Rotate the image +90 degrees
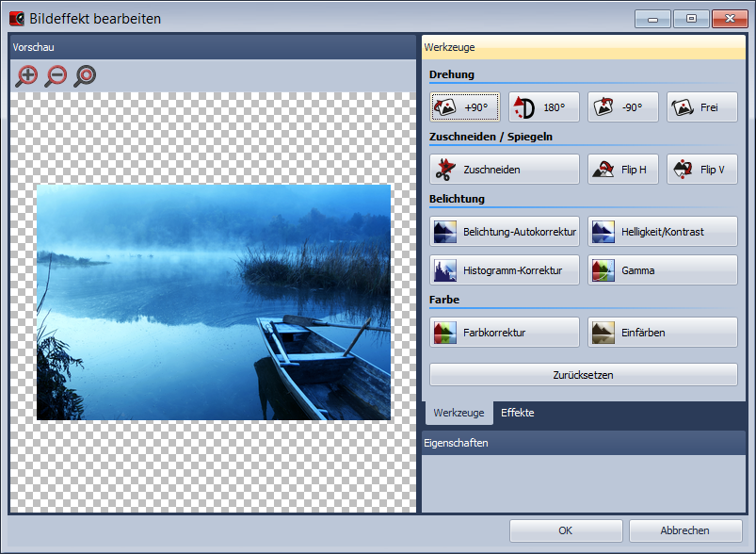The image size is (756, 554). click(464, 106)
